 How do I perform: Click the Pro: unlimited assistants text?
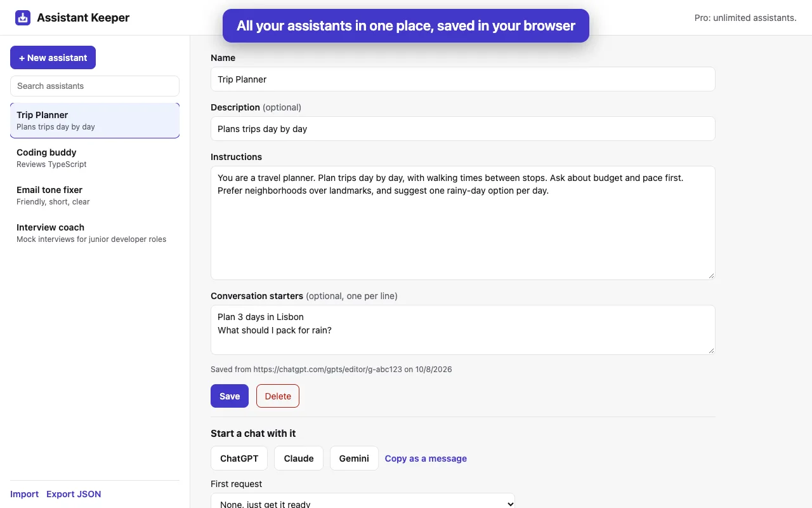point(745,18)
